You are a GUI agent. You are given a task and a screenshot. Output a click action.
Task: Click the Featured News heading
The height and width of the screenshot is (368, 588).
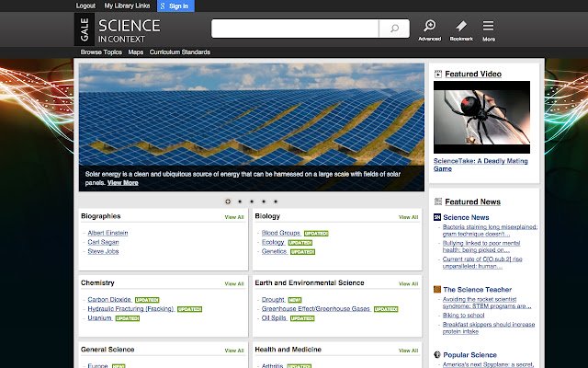(472, 201)
